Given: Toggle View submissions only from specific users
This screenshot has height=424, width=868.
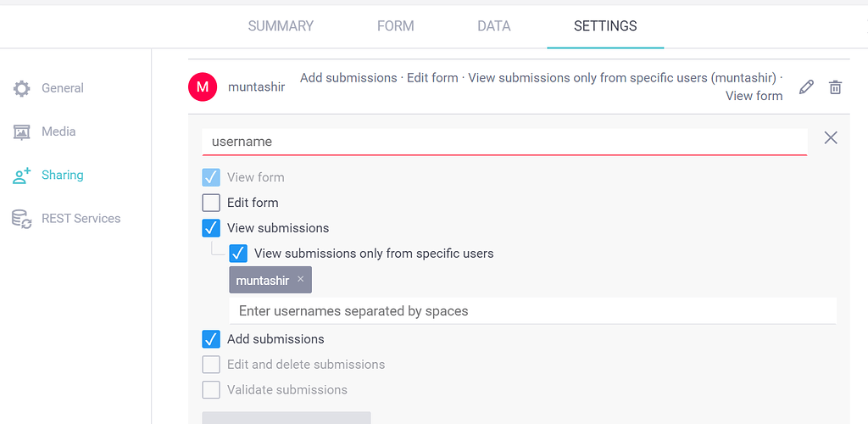Looking at the screenshot, I should tap(238, 254).
